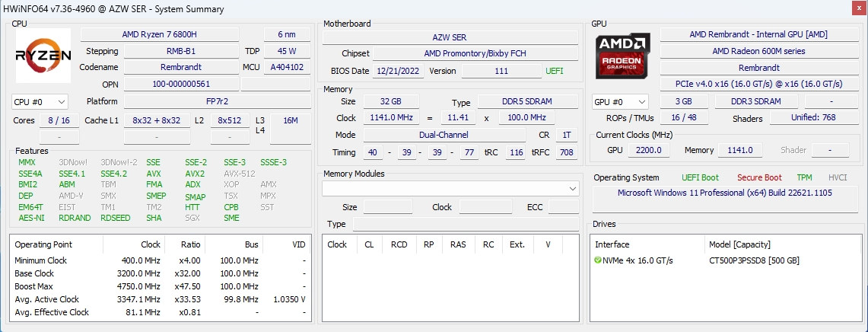Viewport: 868px width, 332px height.
Task: Click the L2 cache 8x512 value
Action: coord(230,120)
